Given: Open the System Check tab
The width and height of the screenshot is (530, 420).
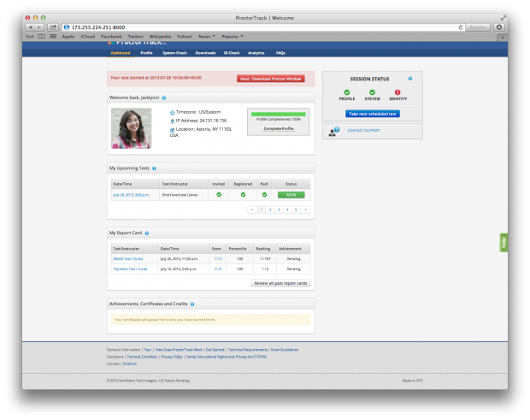Looking at the screenshot, I should 177,53.
